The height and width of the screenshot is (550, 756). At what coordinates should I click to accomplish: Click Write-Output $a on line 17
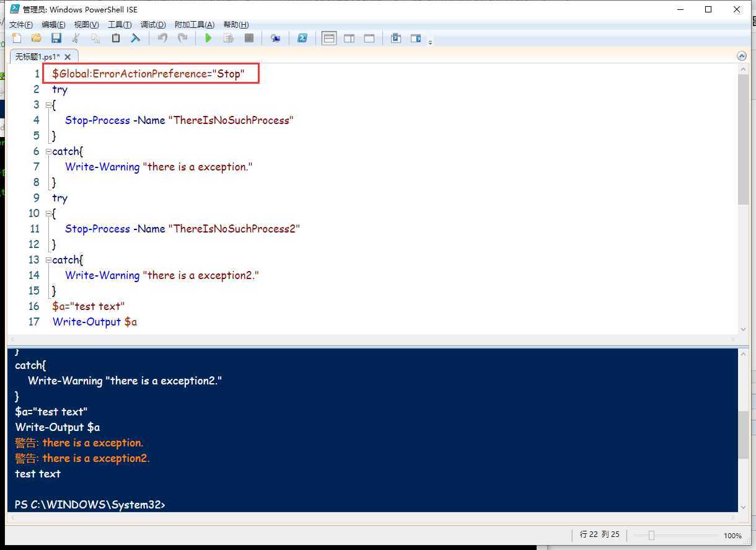(95, 322)
